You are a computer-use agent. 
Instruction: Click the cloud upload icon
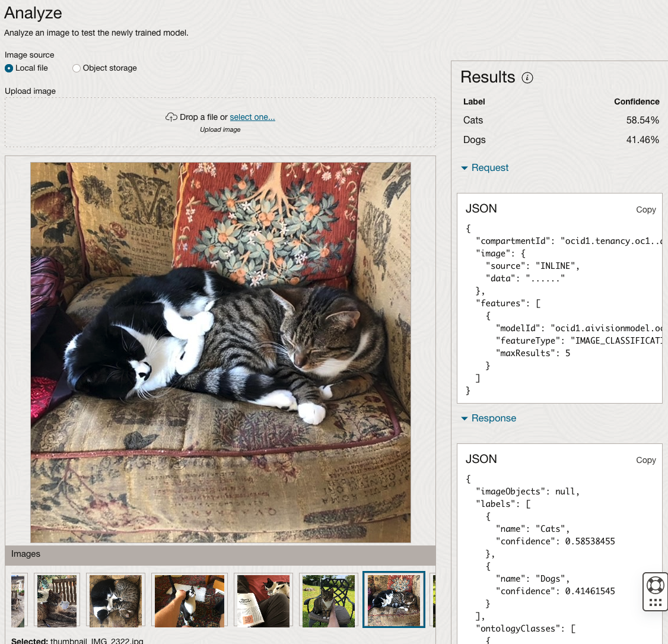171,117
